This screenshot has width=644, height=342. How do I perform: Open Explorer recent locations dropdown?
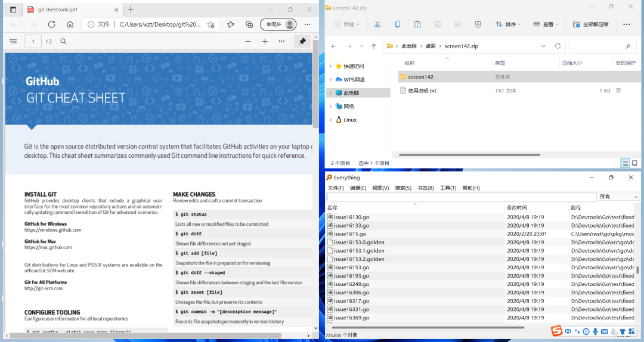coord(361,46)
